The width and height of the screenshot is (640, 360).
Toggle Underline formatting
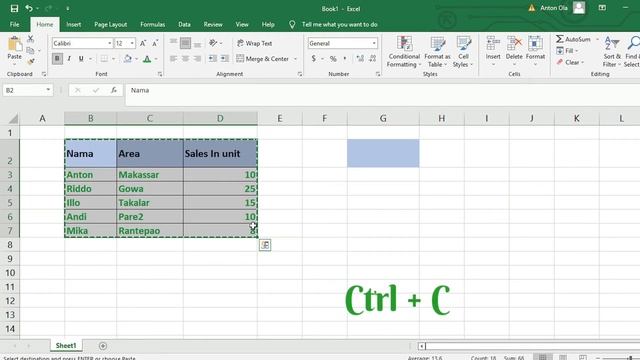click(x=81, y=59)
